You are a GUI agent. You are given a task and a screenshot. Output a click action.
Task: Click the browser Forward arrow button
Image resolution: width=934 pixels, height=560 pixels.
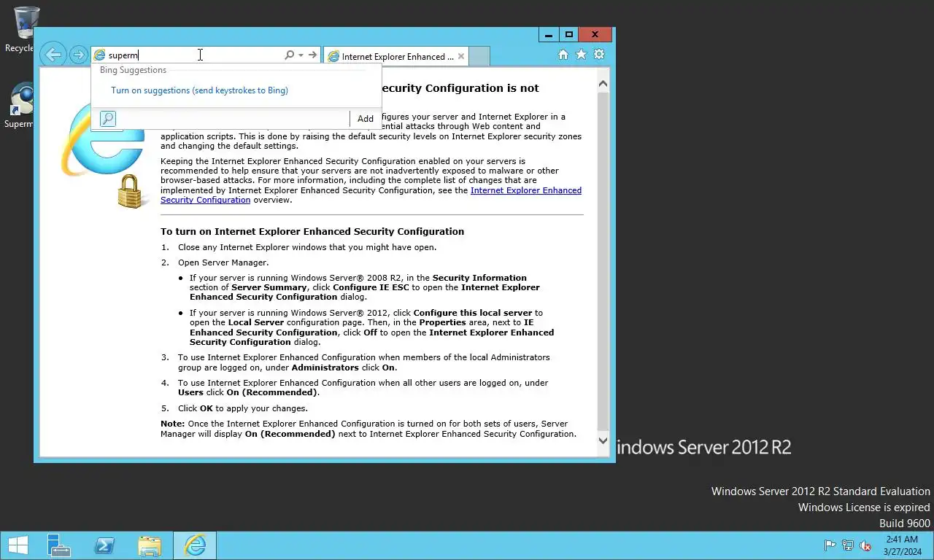click(x=78, y=55)
